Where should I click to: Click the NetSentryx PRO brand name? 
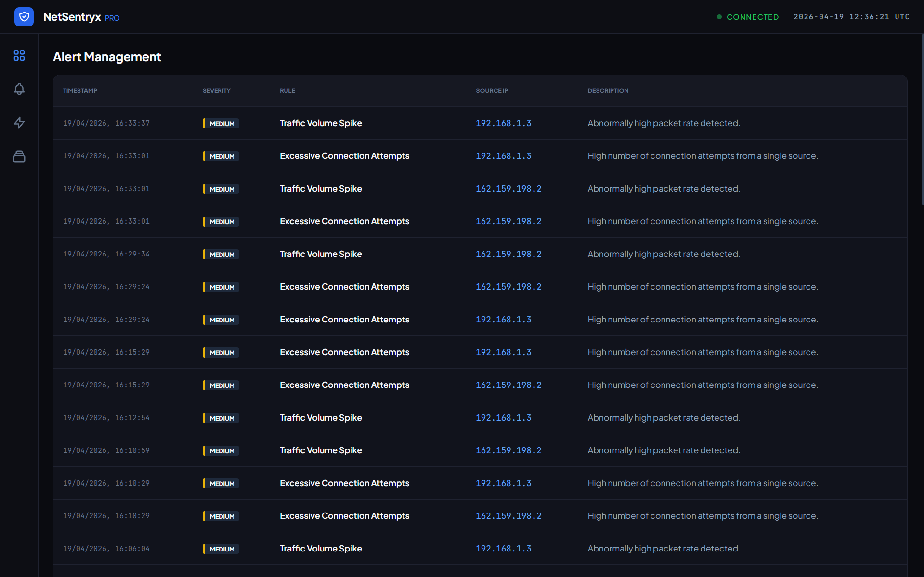click(x=81, y=17)
